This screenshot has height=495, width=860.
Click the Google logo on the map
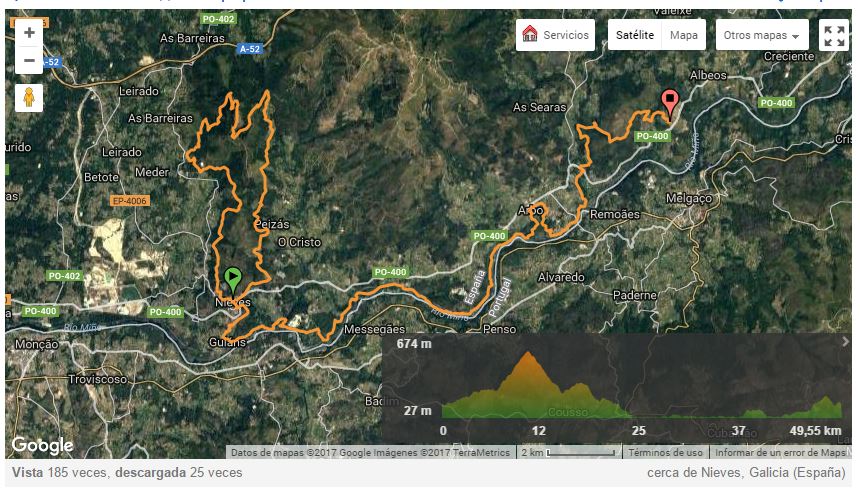(42, 445)
